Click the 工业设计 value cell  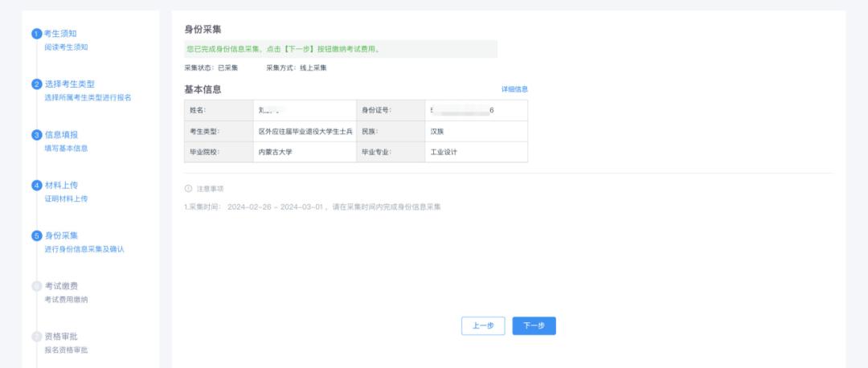[x=477, y=152]
